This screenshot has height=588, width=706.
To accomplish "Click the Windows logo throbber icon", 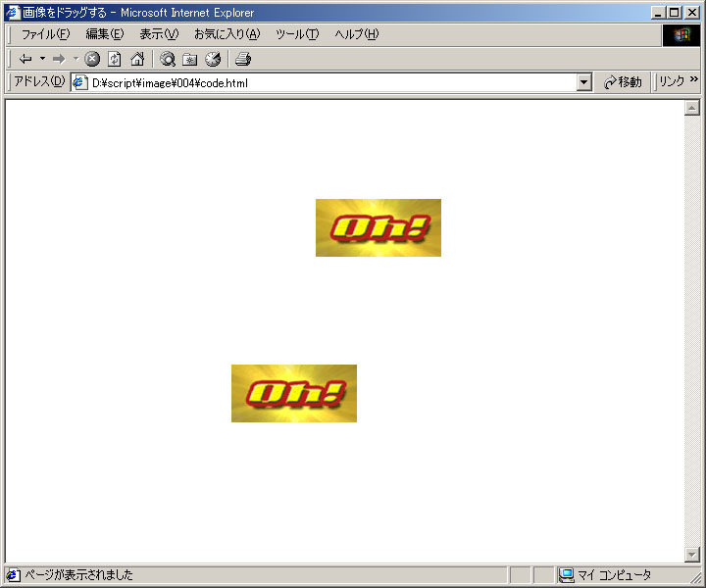I will pyautogui.click(x=681, y=35).
